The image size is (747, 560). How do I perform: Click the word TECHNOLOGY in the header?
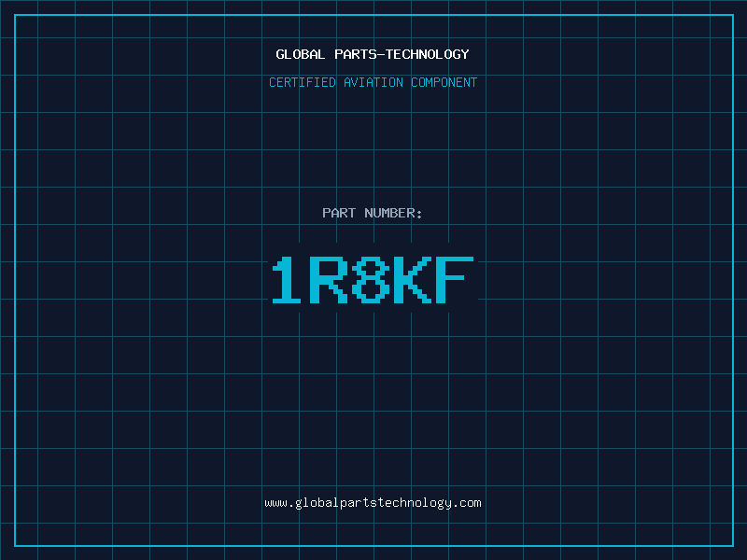[x=428, y=54]
